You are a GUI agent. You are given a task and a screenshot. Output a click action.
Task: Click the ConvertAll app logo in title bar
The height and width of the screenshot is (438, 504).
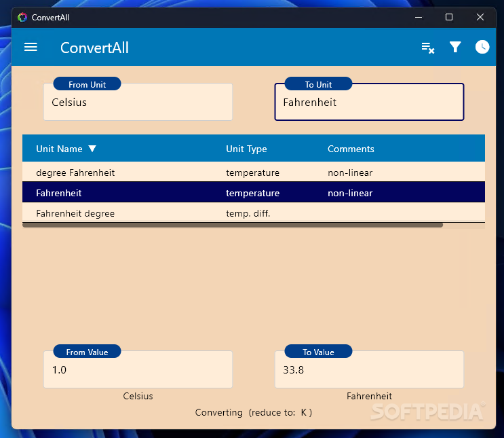[x=22, y=18]
